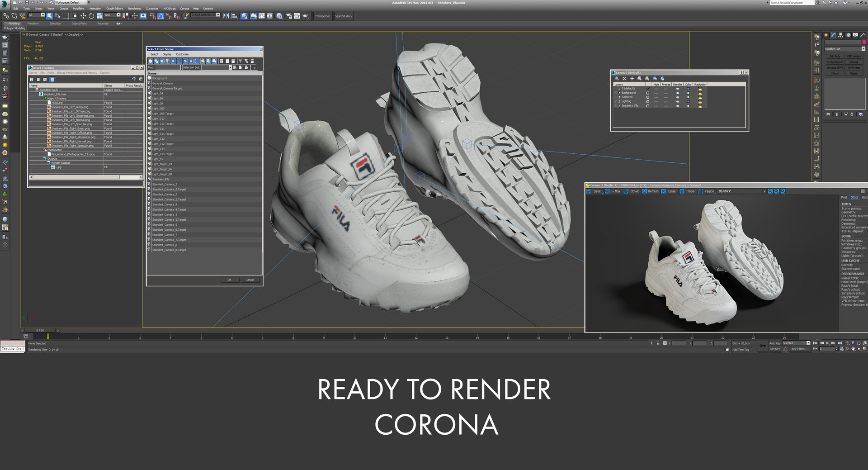Select the Rotate tool in main toolbar
This screenshot has width=868, height=470.
91,16
